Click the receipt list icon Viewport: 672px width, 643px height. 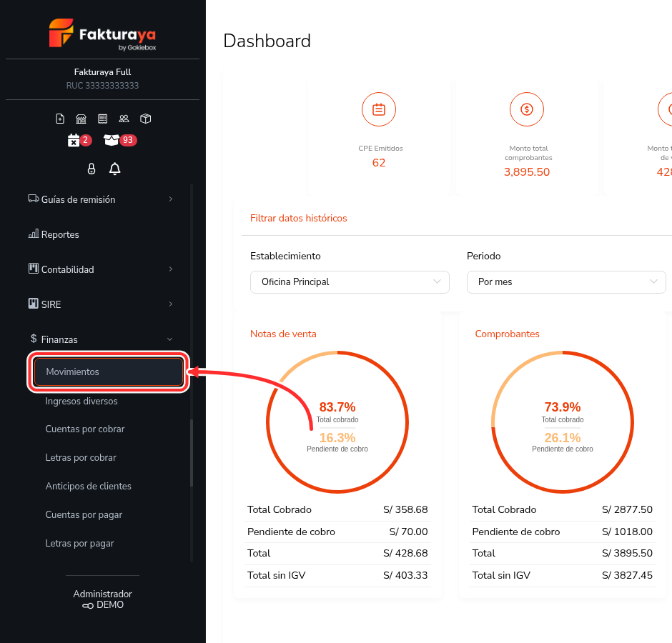(x=102, y=119)
